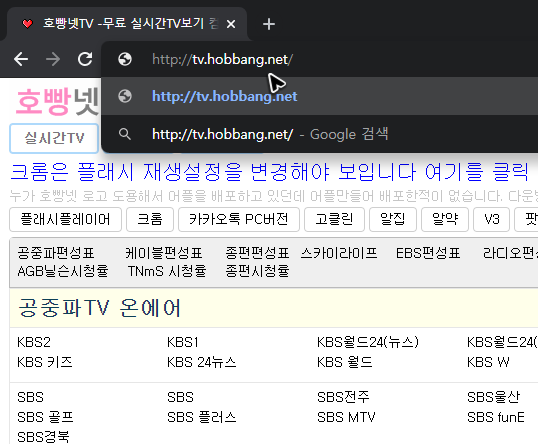Click the 호빵넷 site logo

[57, 102]
